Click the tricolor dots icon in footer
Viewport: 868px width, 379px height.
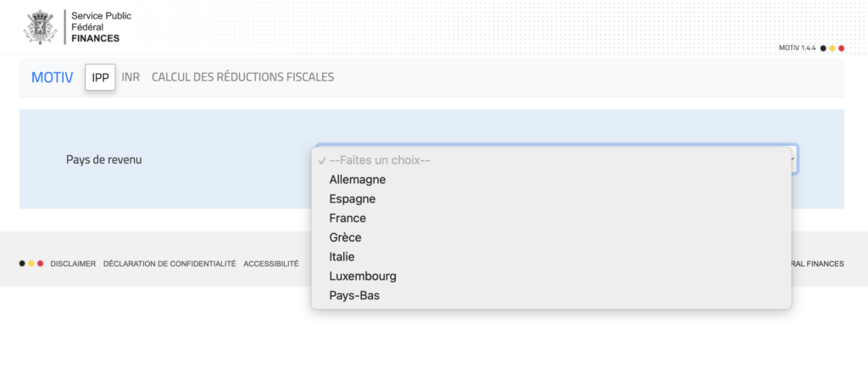[31, 264]
